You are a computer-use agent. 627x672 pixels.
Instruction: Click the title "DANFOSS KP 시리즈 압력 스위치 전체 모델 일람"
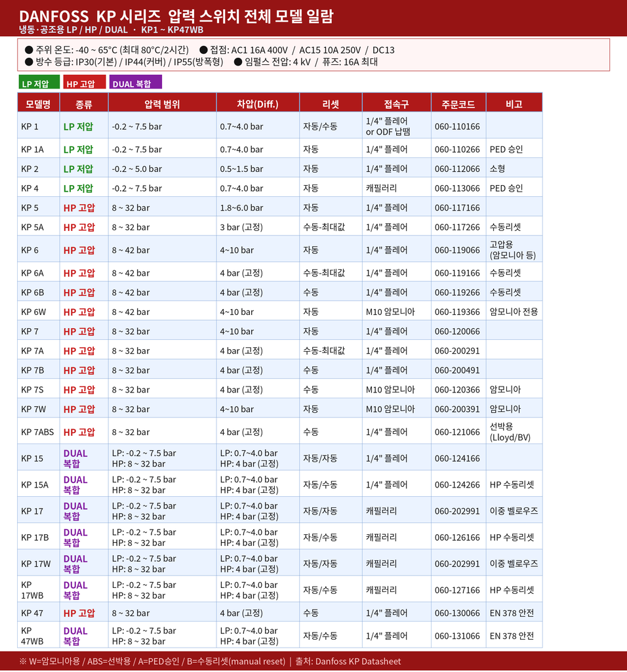click(176, 16)
